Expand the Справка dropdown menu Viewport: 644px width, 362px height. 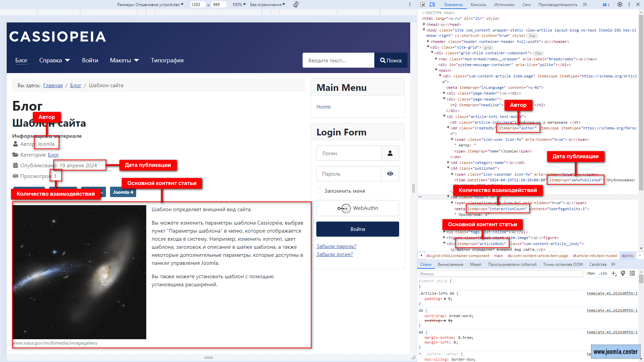point(54,60)
